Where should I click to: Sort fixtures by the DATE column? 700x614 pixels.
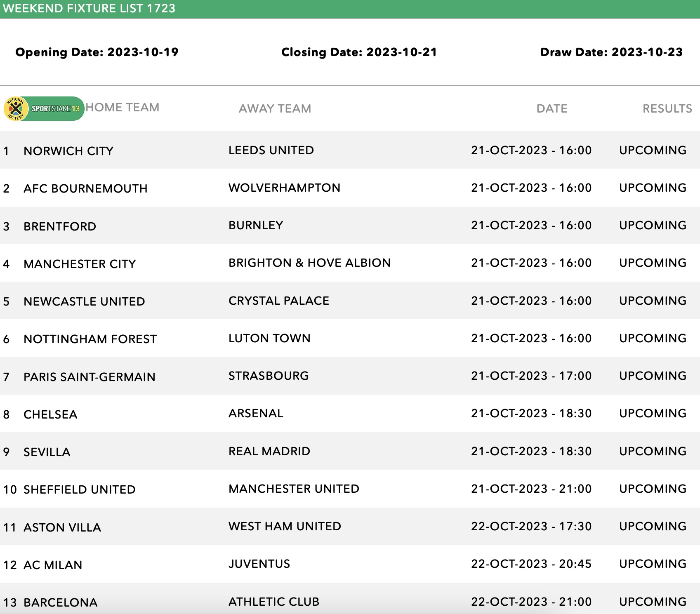point(552,108)
